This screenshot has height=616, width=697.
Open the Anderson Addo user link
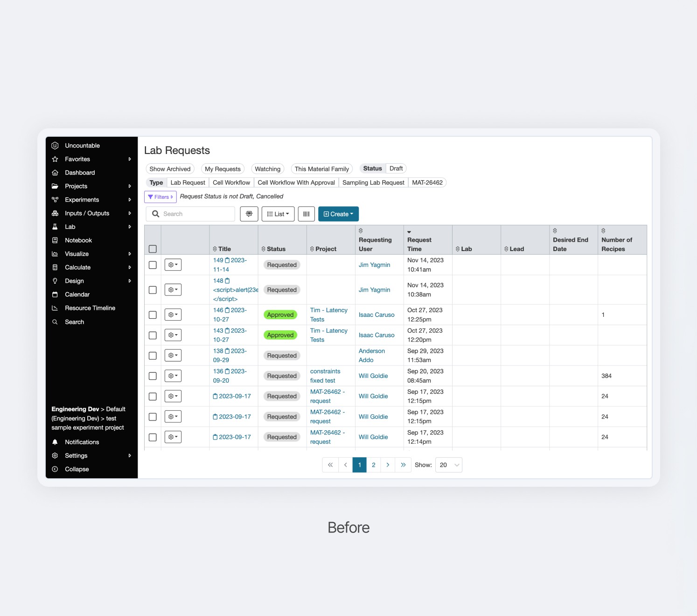(x=372, y=356)
